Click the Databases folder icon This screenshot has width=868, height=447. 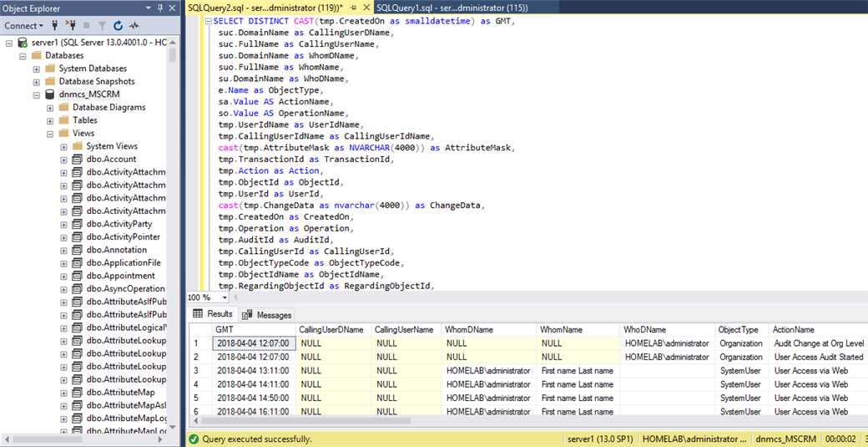(37, 55)
